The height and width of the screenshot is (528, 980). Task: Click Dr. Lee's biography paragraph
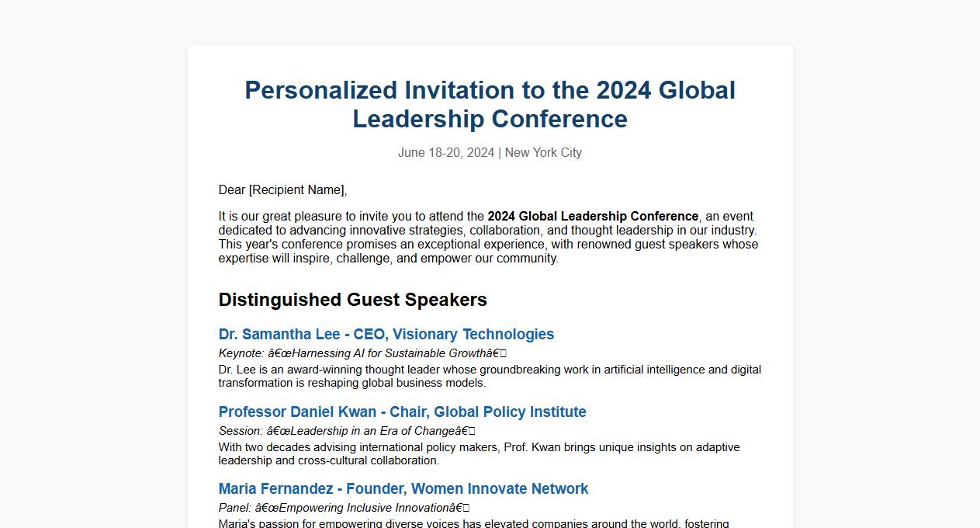[x=489, y=376]
